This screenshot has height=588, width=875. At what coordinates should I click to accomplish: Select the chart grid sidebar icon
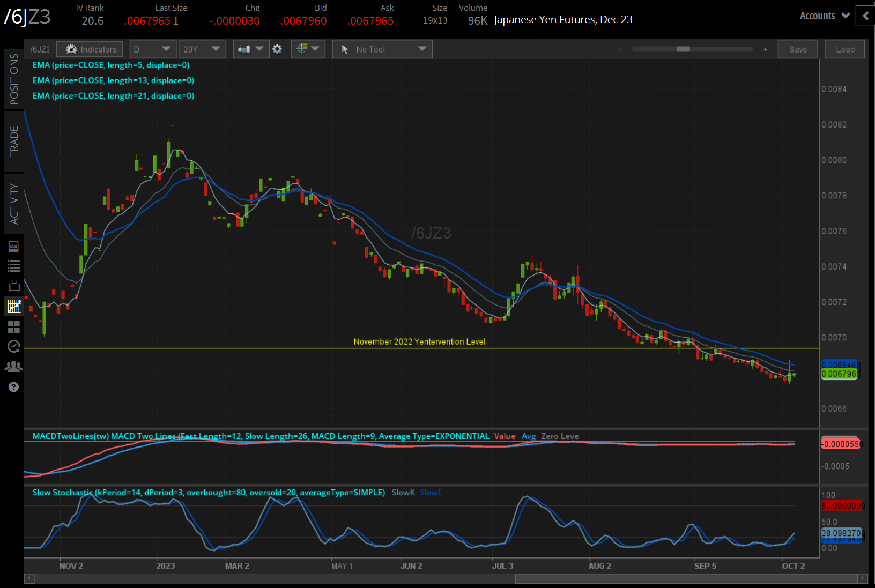(14, 307)
